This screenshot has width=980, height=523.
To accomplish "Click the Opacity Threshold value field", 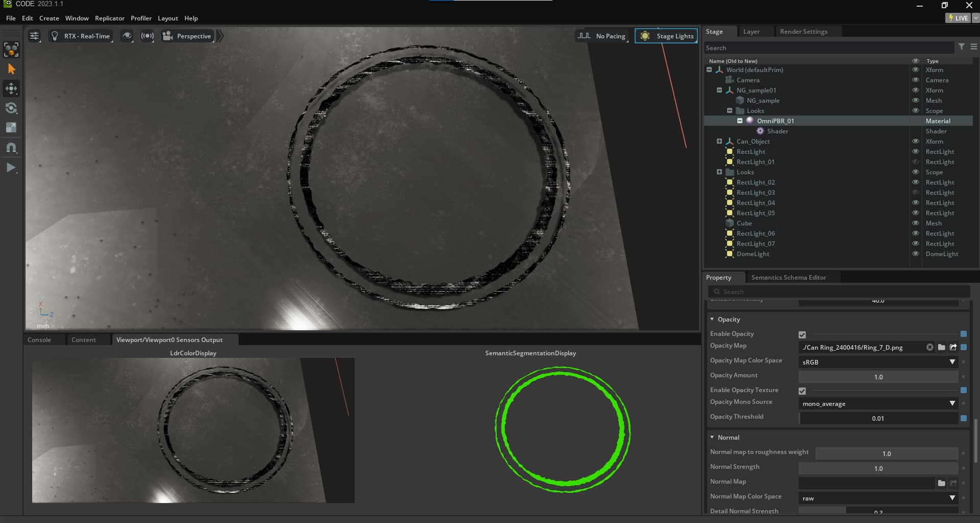I will [x=878, y=418].
